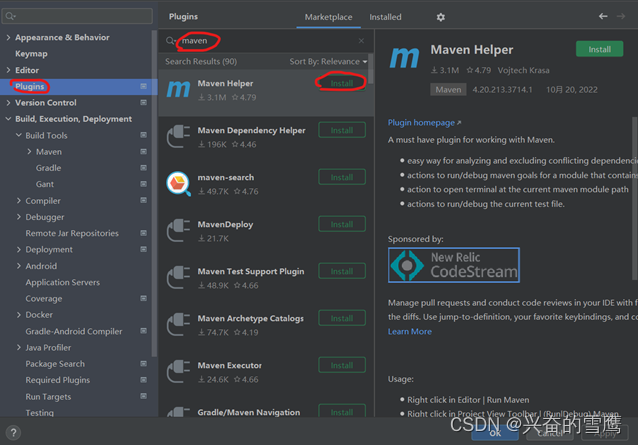Select Maven Dependency Helper plugin icon
Image resolution: width=638 pixels, height=445 pixels.
pos(178,136)
